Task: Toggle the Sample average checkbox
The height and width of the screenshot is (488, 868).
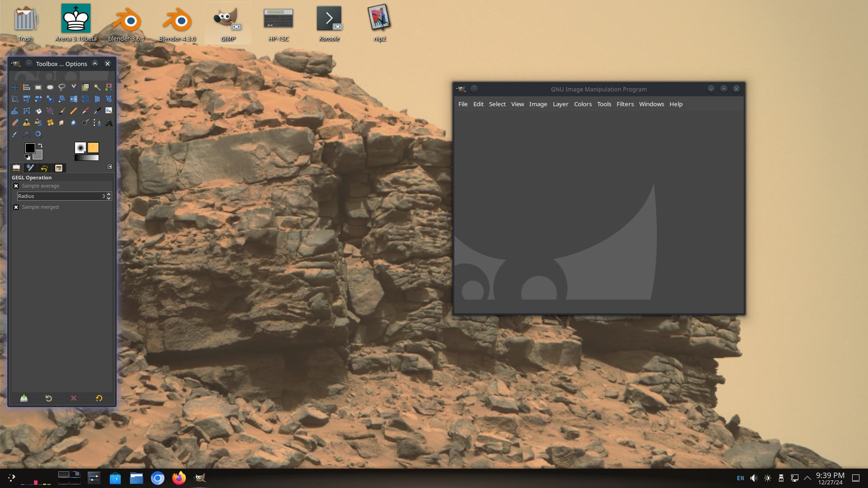Action: [x=16, y=186]
